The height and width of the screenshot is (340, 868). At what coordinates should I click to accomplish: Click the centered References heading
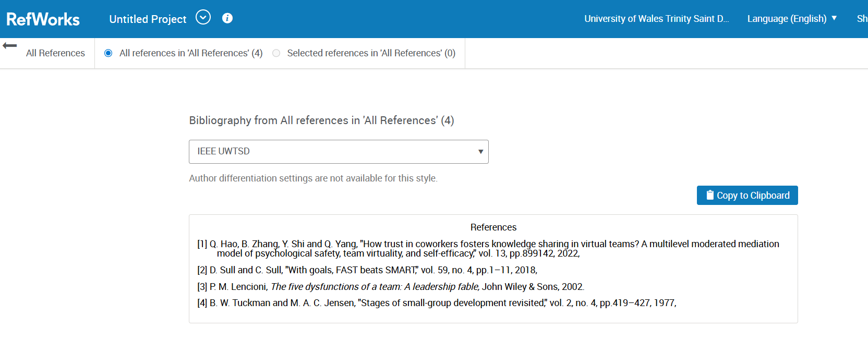click(x=493, y=227)
